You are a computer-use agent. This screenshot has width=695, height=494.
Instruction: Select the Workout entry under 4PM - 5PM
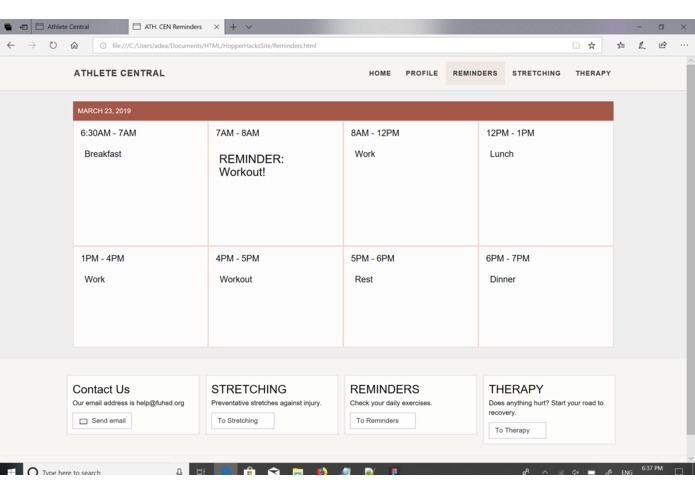pos(236,279)
